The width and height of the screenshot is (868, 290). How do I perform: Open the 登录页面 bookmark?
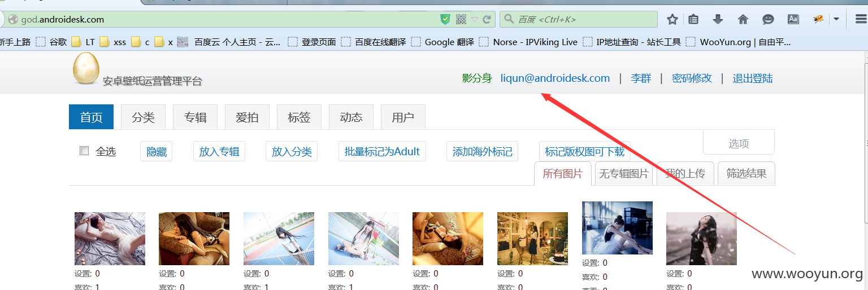coord(312,42)
